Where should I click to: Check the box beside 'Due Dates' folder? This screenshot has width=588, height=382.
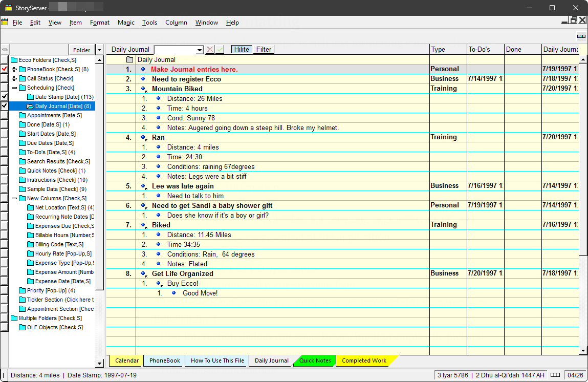5,143
